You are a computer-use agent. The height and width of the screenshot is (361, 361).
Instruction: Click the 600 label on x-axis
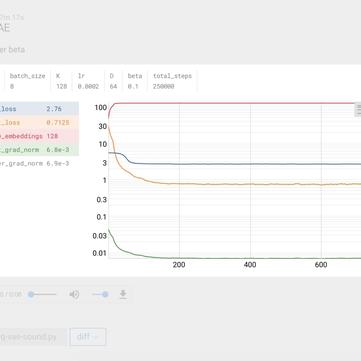(x=321, y=265)
